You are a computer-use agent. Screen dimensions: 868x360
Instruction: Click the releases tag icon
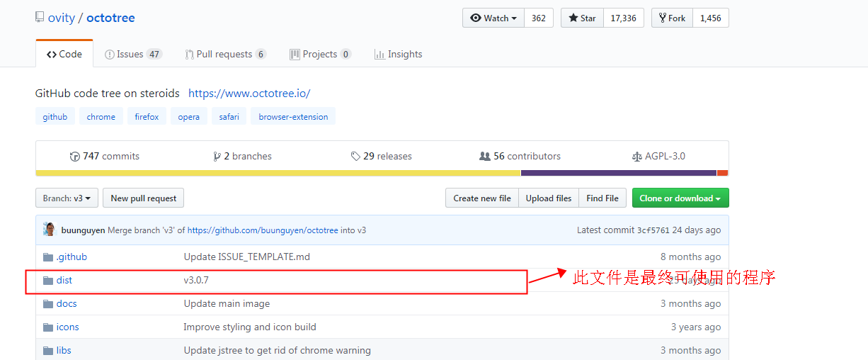pos(355,157)
